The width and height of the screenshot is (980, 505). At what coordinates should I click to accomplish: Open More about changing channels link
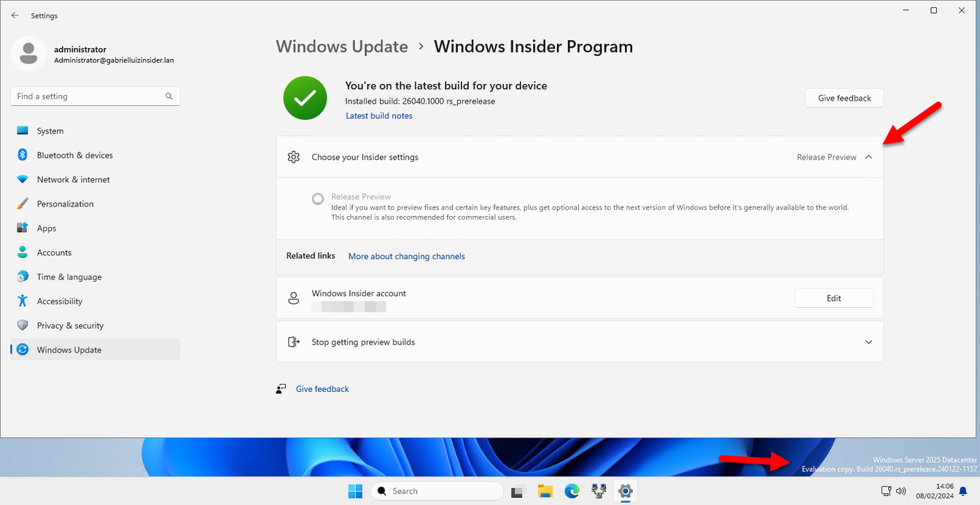click(x=407, y=256)
